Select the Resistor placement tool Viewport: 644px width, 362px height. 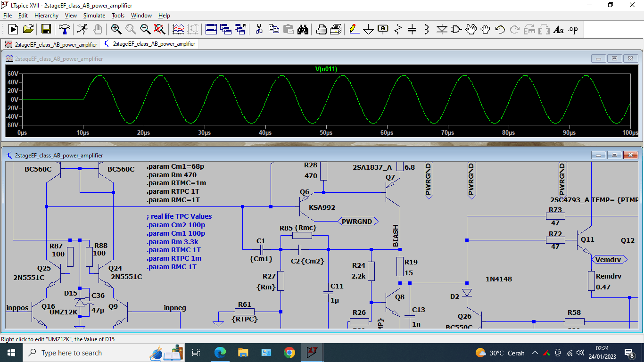(397, 29)
